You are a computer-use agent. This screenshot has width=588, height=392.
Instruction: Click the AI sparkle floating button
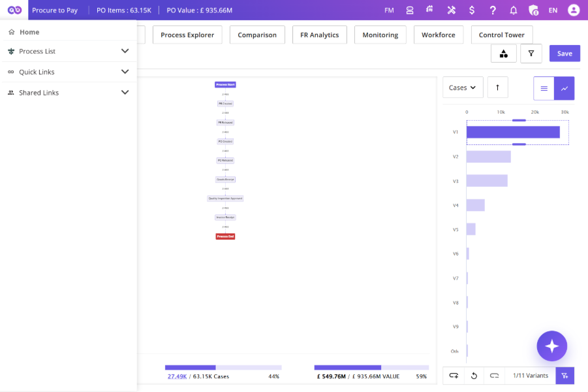pos(551,346)
